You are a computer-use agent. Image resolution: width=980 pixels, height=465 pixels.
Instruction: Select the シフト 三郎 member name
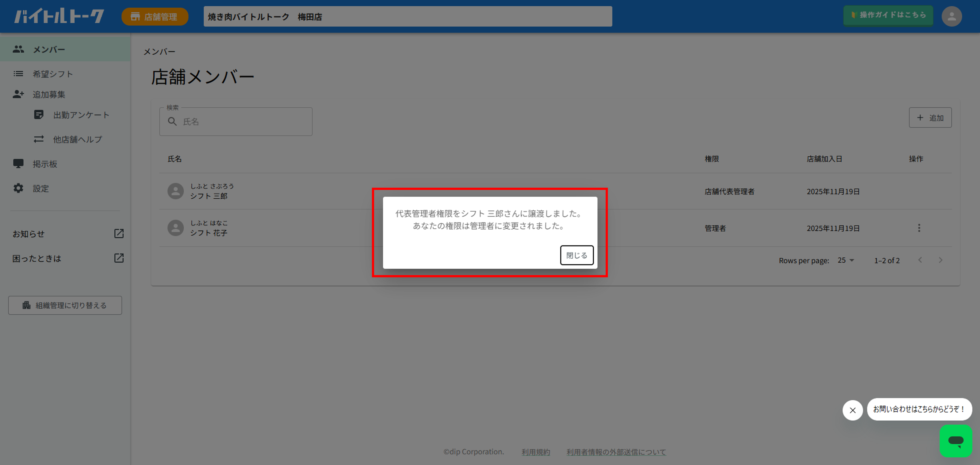(209, 196)
